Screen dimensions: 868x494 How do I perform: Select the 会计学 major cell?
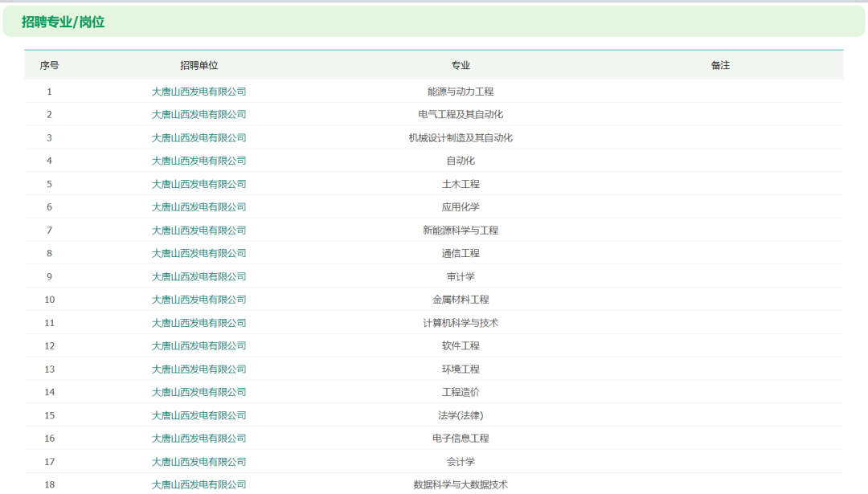coord(461,461)
